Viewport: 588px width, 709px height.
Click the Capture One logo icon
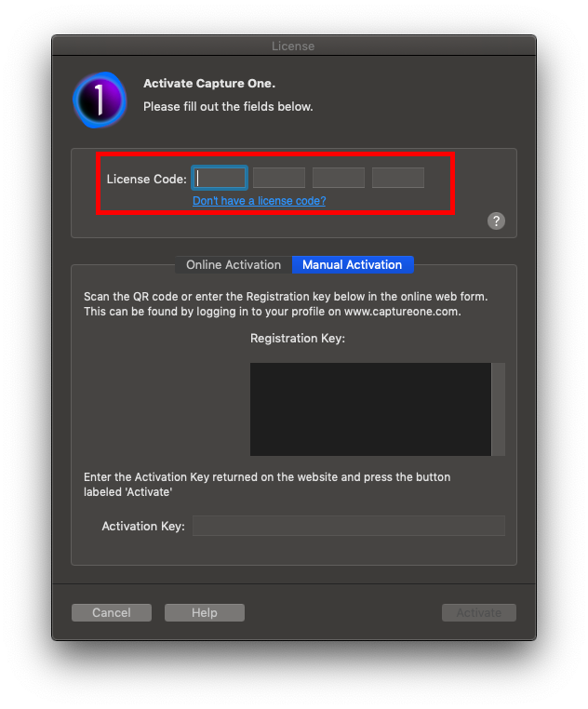100,100
